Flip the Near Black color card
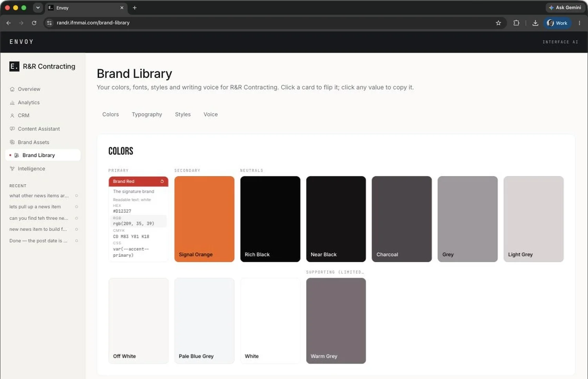Viewport: 588px width, 379px height. [336, 219]
